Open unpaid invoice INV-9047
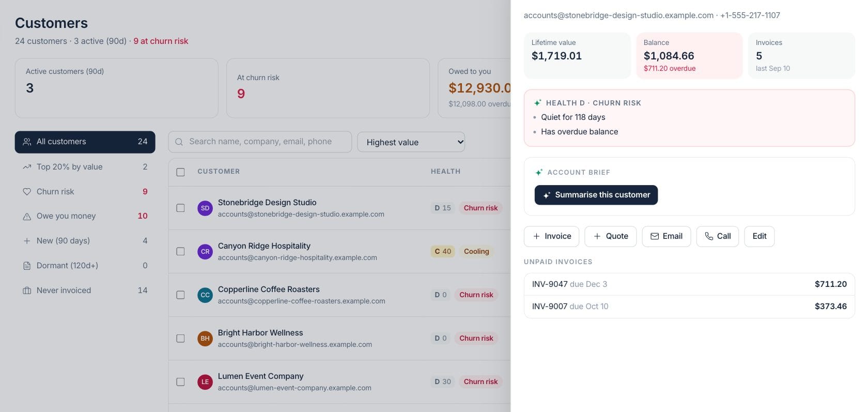 pyautogui.click(x=689, y=284)
